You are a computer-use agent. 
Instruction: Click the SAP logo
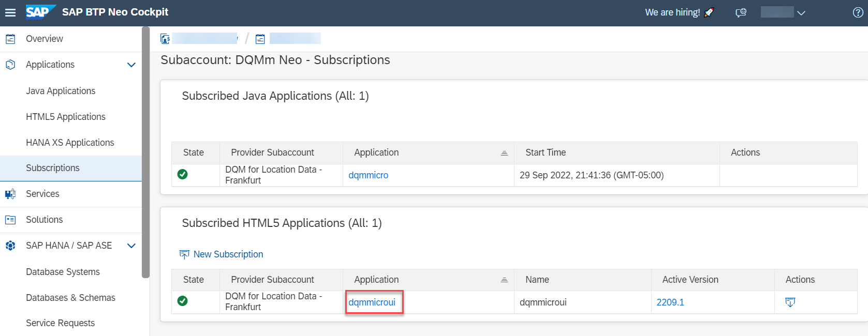(x=40, y=12)
